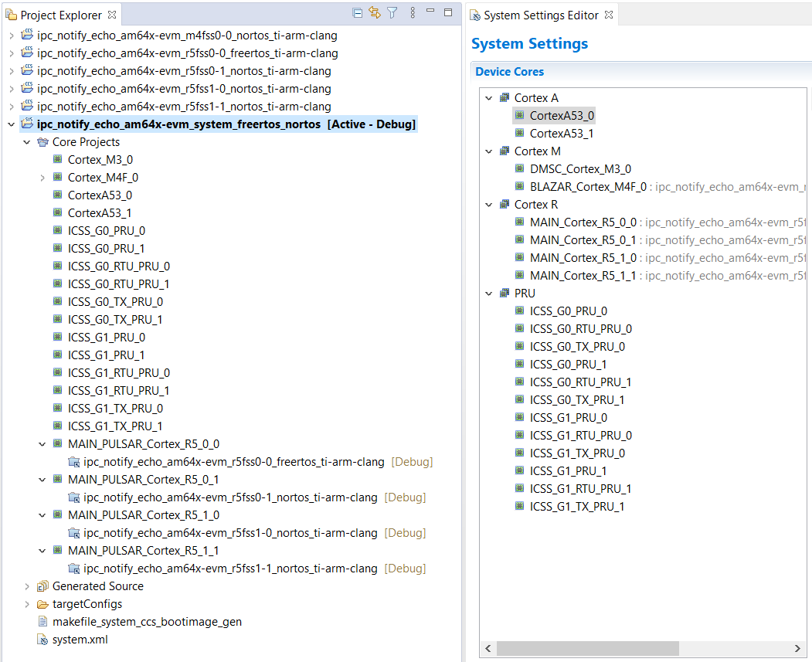812x662 pixels.
Task: Expand the Cortex_M4F_0 core project
Action: (42, 178)
